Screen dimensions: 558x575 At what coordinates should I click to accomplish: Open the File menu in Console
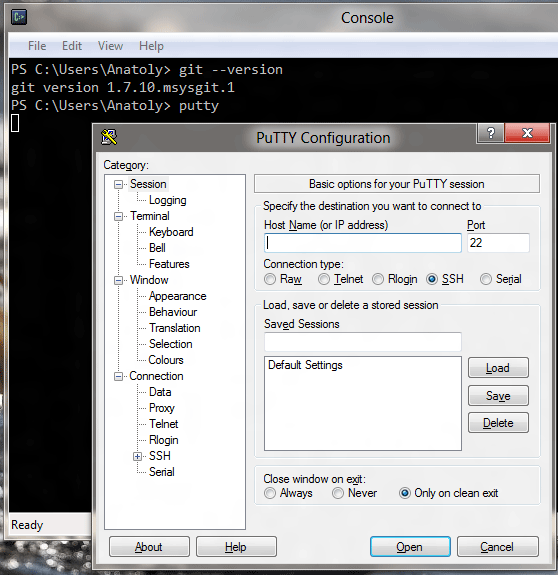pyautogui.click(x=37, y=46)
